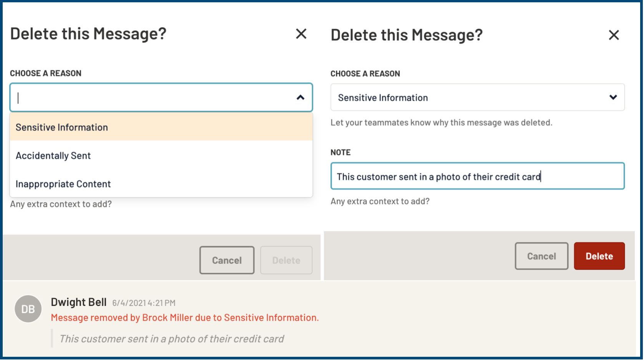Close the left Delete this Message dialog

(x=301, y=34)
